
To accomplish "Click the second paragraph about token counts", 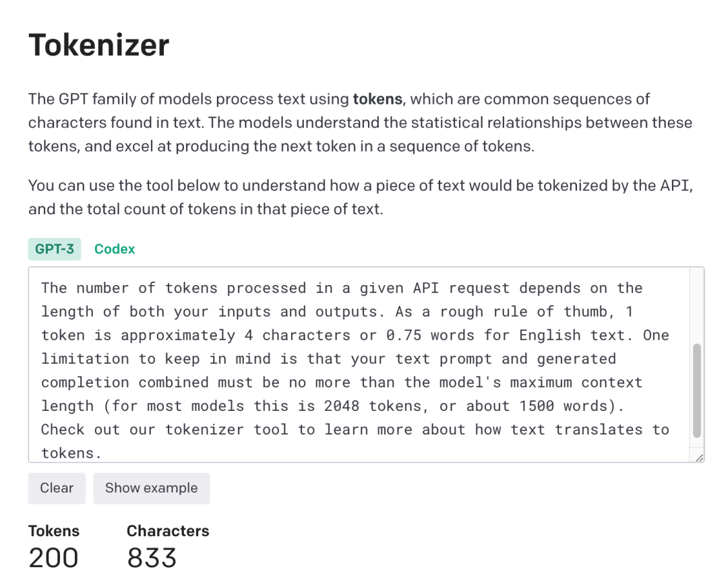I will [x=337, y=197].
